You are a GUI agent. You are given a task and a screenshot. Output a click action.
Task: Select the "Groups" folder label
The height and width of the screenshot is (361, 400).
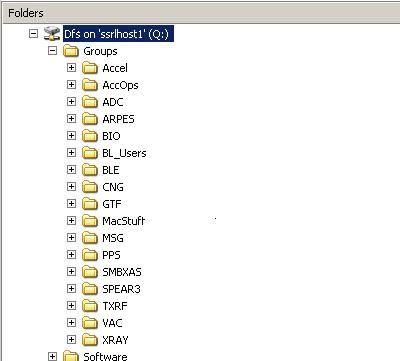click(100, 51)
